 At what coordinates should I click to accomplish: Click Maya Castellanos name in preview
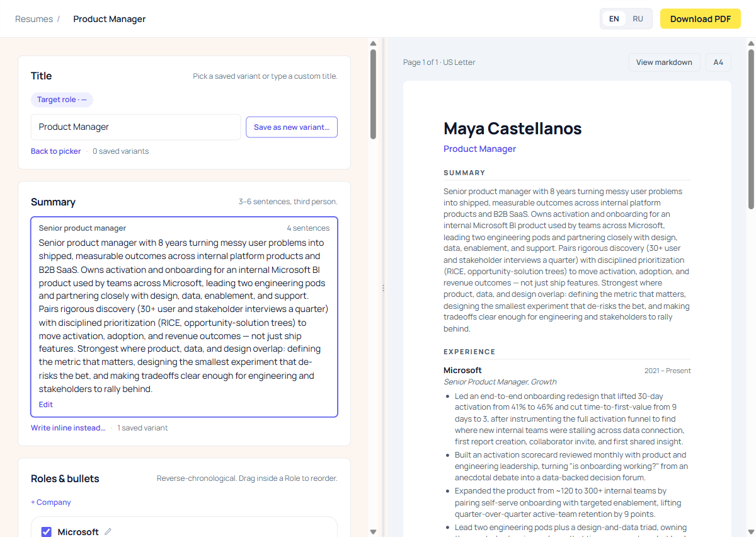tap(512, 129)
